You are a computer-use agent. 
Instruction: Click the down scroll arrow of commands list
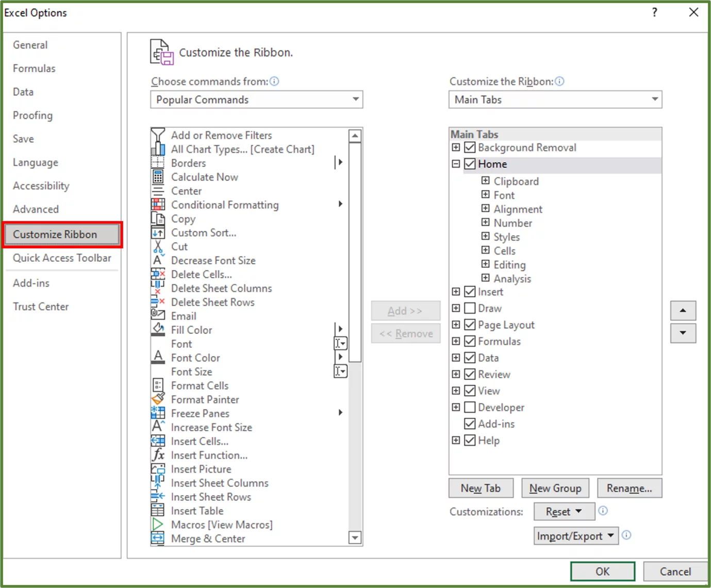pyautogui.click(x=355, y=537)
